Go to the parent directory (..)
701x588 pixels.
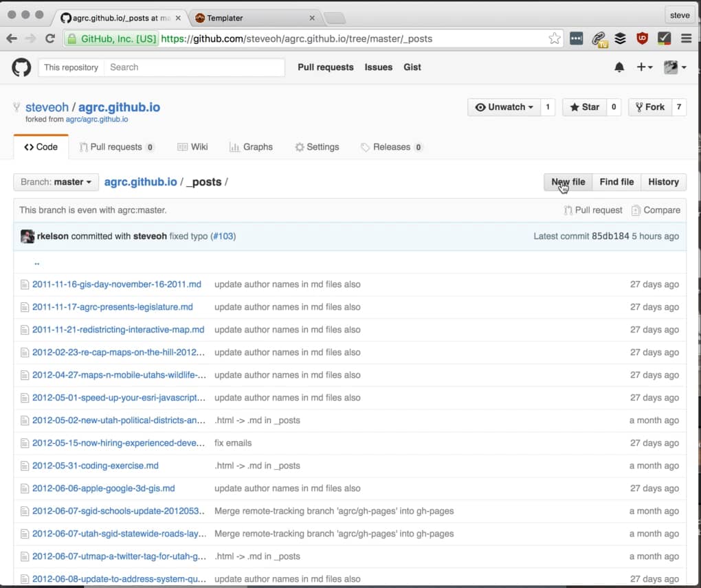tap(36, 264)
